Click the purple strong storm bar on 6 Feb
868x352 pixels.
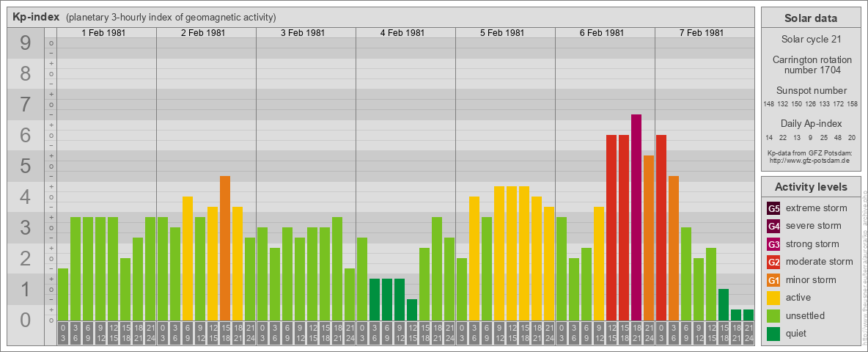point(636,218)
